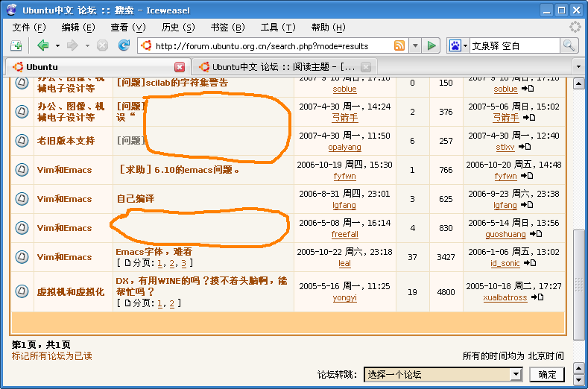This screenshot has width=588, height=389.
Task: Click the latest-post icon next to guoshuang
Action: (536, 234)
